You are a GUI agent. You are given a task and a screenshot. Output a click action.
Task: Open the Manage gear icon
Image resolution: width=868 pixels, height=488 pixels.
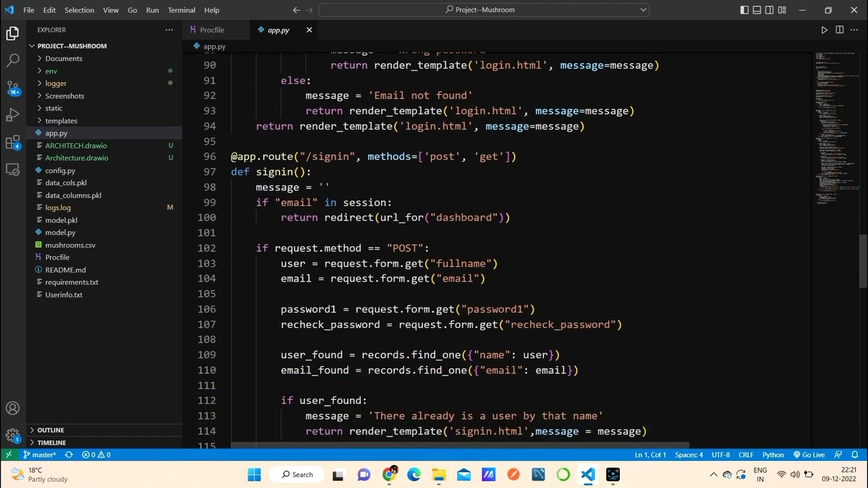point(13,434)
